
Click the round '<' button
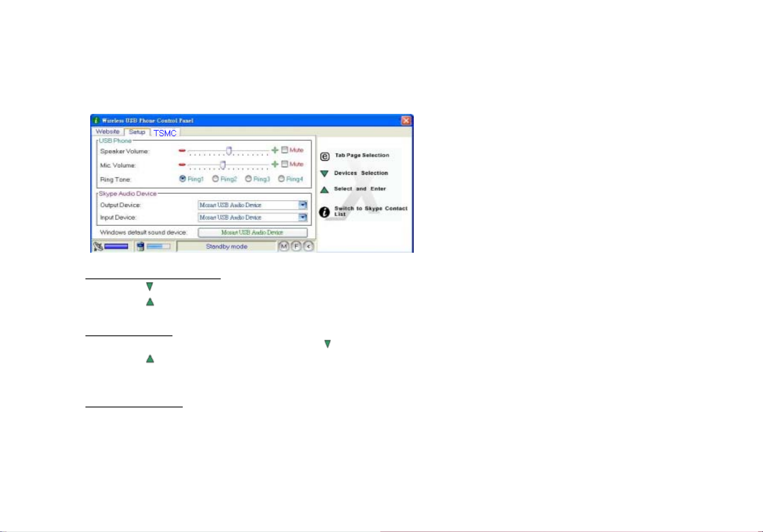tap(309, 246)
